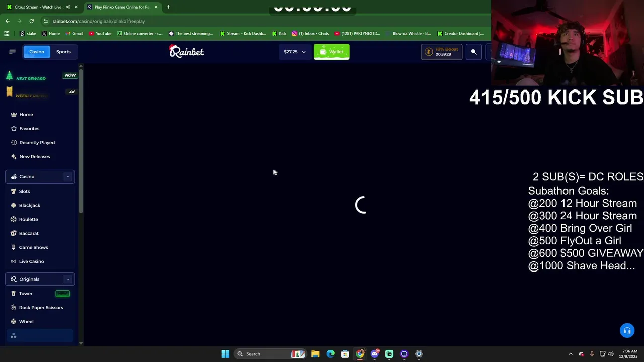Go back in browser history
This screenshot has width=644, height=362.
[x=7, y=21]
